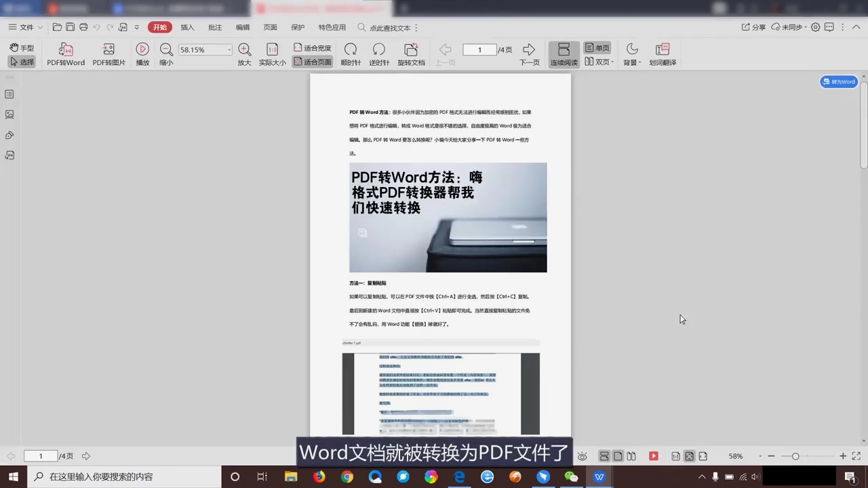This screenshot has height=488, width=868.
Task: Toggle single-page layout icon in status bar
Action: pos(618,456)
